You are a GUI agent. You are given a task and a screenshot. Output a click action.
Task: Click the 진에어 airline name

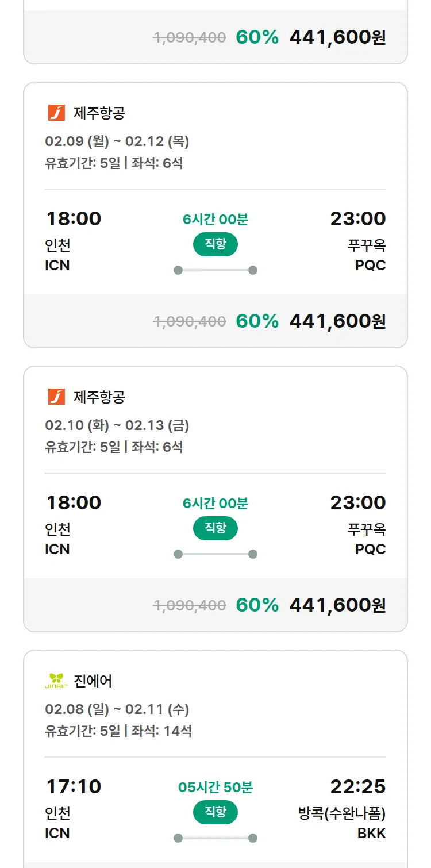tap(93, 681)
